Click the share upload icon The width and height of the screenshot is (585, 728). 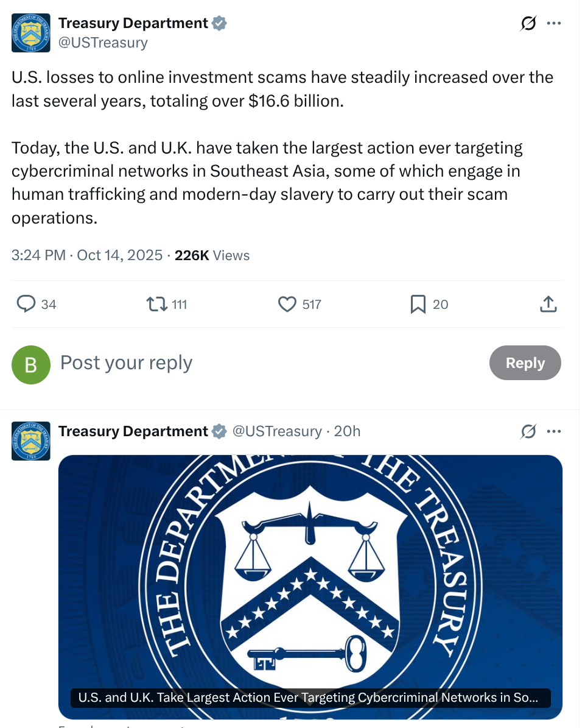(547, 304)
